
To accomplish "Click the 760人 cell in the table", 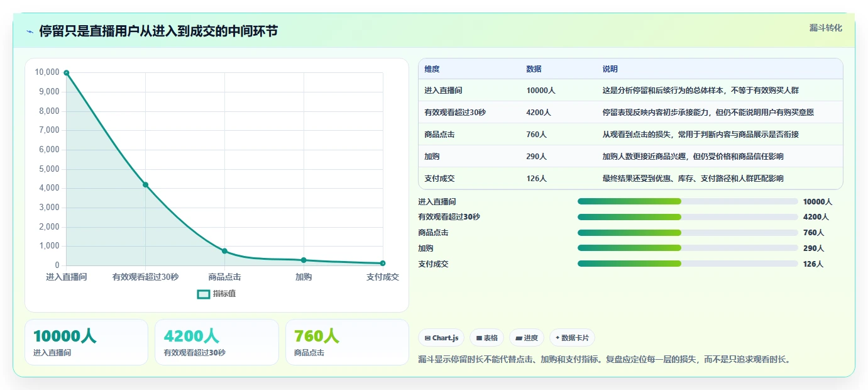I will tap(536, 135).
